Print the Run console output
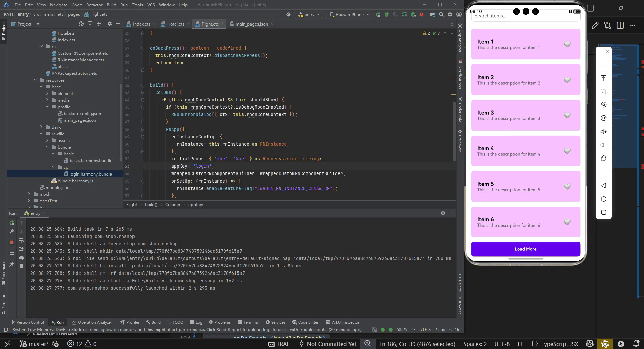 point(21,258)
